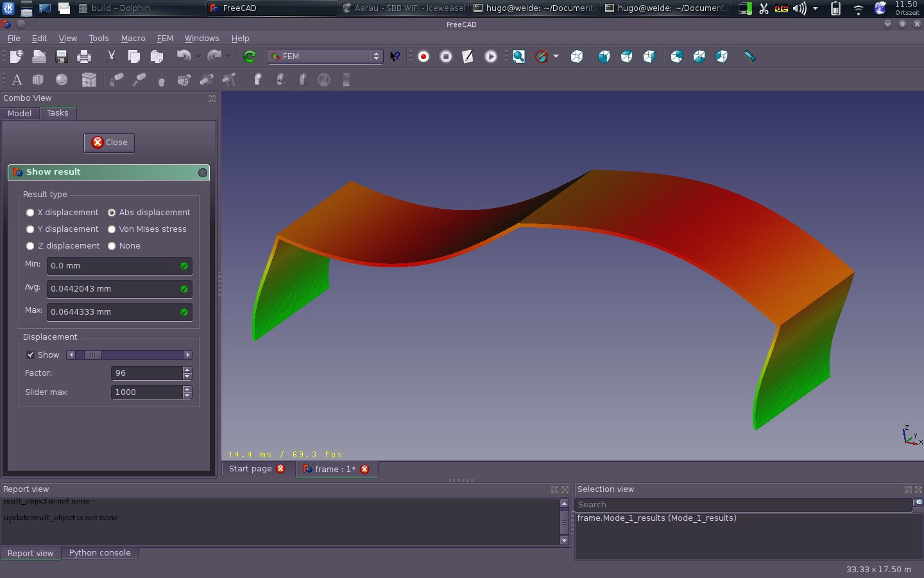Undo last action with the arrow icon

coord(184,57)
